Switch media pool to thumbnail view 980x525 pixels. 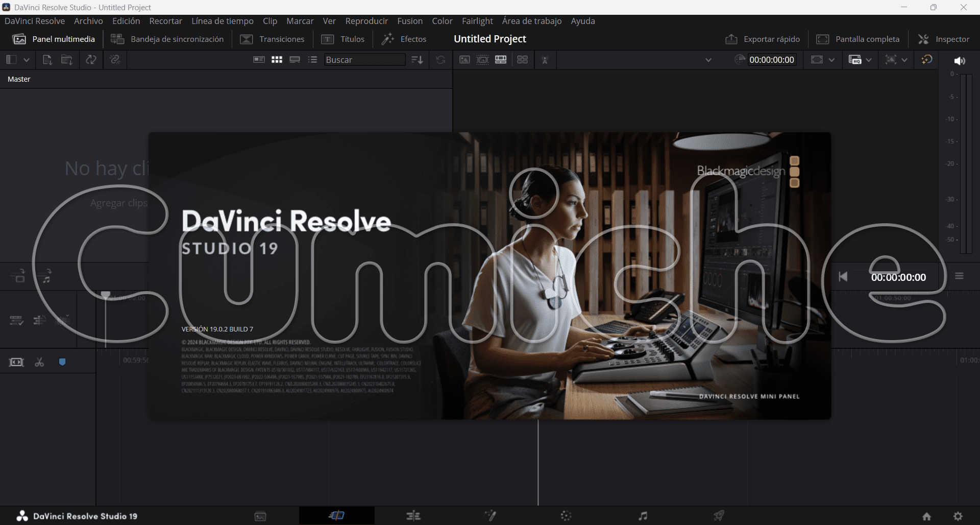click(x=277, y=60)
